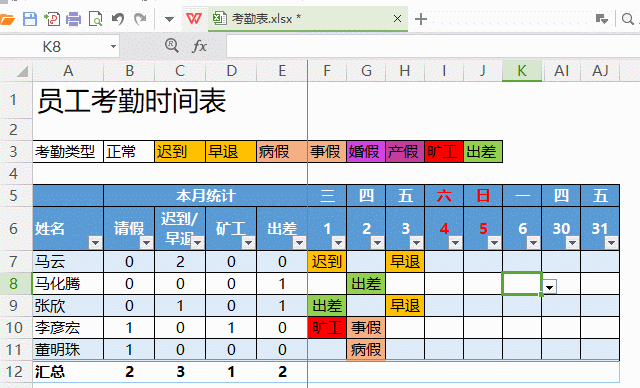The height and width of the screenshot is (388, 640).
Task: Select column AI header
Action: tap(561, 71)
